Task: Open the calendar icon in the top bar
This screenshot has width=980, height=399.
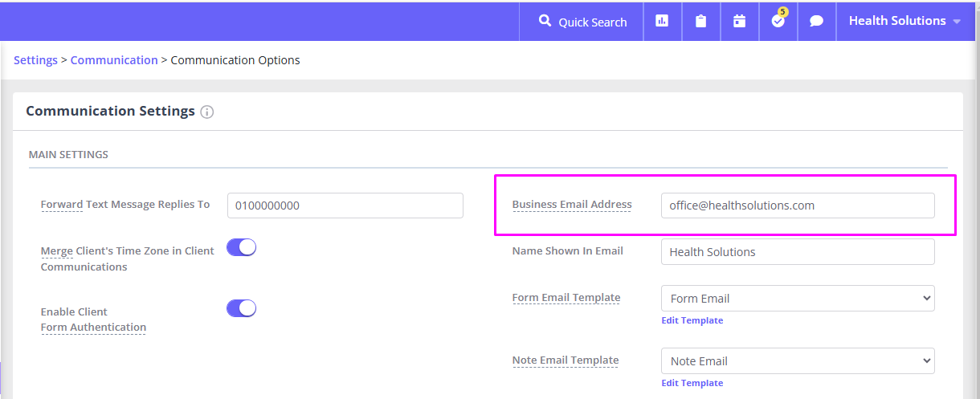Action: pyautogui.click(x=739, y=21)
